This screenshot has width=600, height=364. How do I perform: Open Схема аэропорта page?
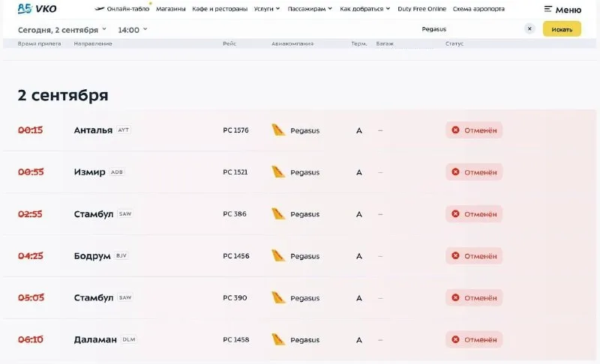pyautogui.click(x=478, y=9)
